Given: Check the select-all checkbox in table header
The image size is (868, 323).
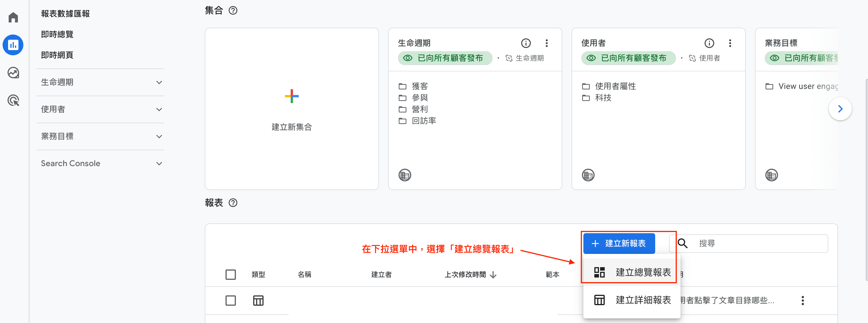Looking at the screenshot, I should point(230,274).
